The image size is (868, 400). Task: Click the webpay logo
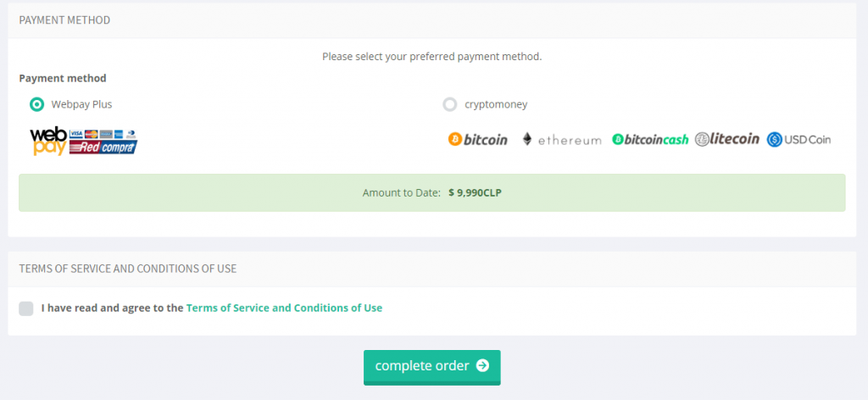[48, 141]
